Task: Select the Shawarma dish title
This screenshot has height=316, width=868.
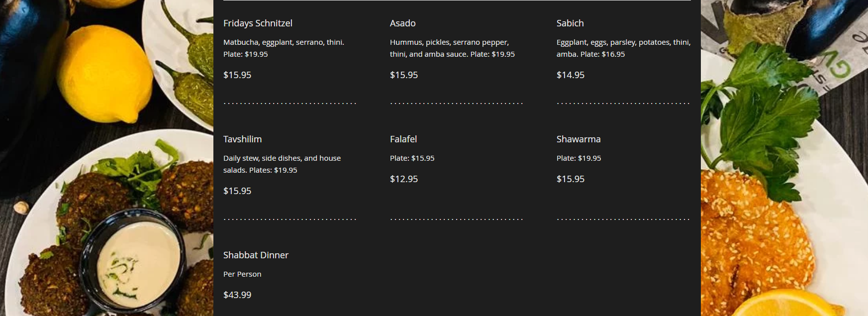Action: [x=578, y=139]
